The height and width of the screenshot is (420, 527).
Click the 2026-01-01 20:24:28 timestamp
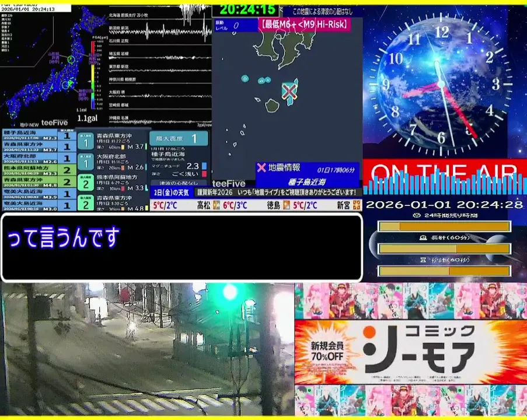(x=444, y=205)
